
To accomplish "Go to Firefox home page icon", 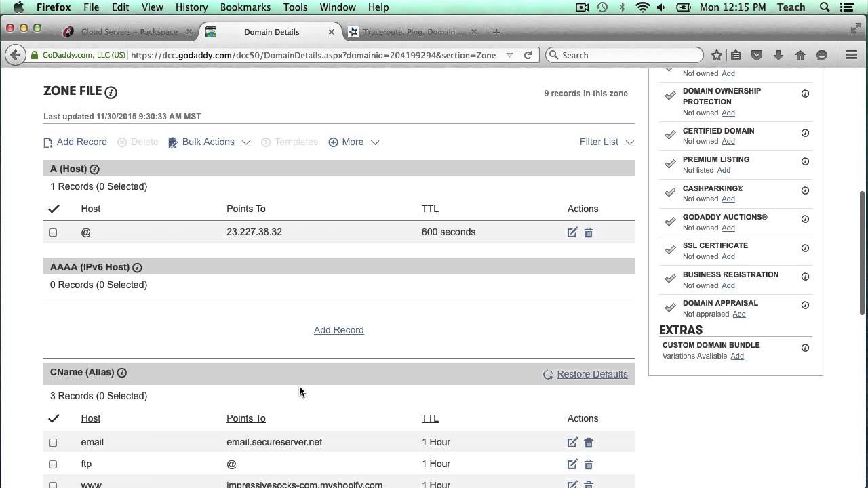I will click(x=800, y=55).
